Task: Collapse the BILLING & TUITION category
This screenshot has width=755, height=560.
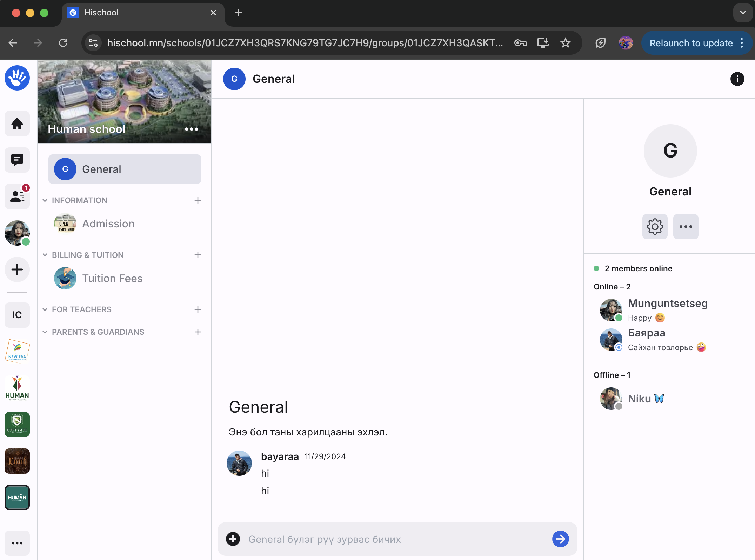Action: 45,255
